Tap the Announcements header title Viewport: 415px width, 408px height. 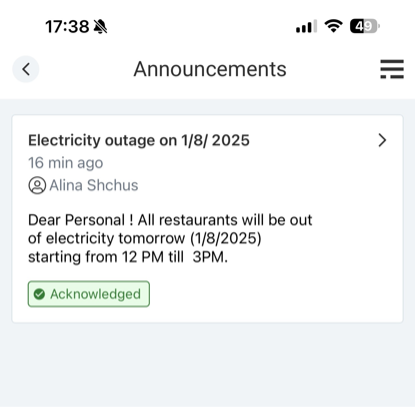[x=210, y=69]
